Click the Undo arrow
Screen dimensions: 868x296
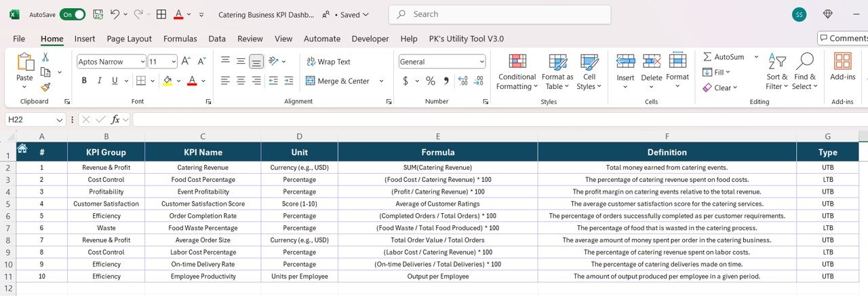point(115,14)
